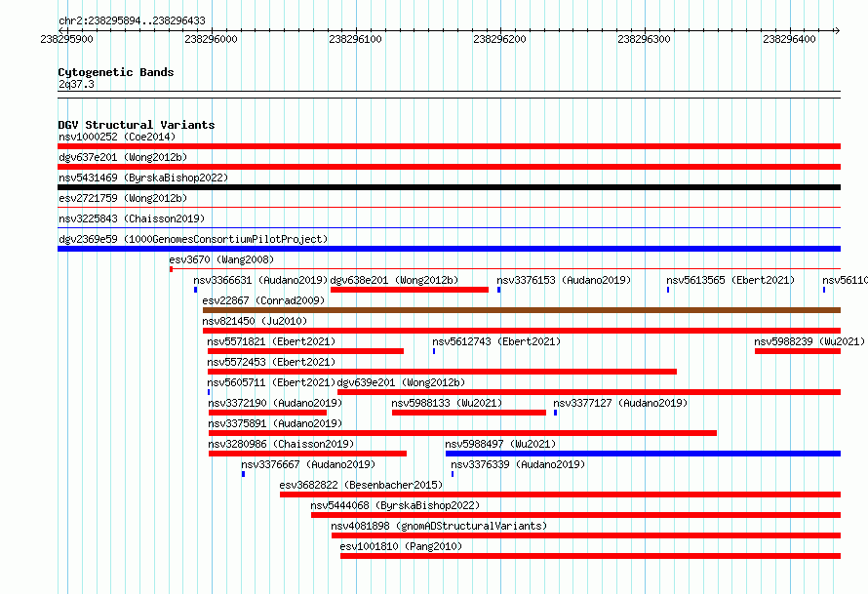Open nsv3225843 (Chaisson2019) variant

click(x=132, y=218)
